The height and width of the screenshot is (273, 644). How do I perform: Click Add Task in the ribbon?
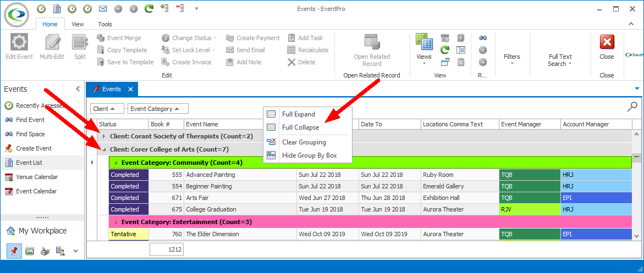point(305,38)
